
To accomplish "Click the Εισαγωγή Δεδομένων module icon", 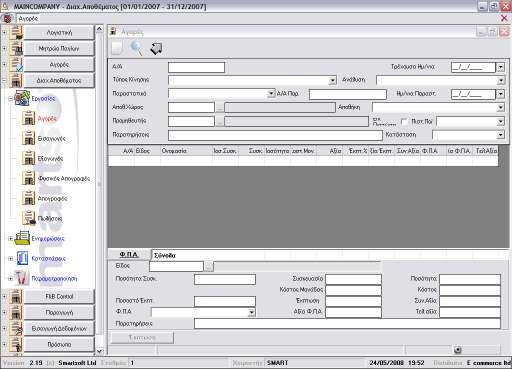I will pos(16,328).
